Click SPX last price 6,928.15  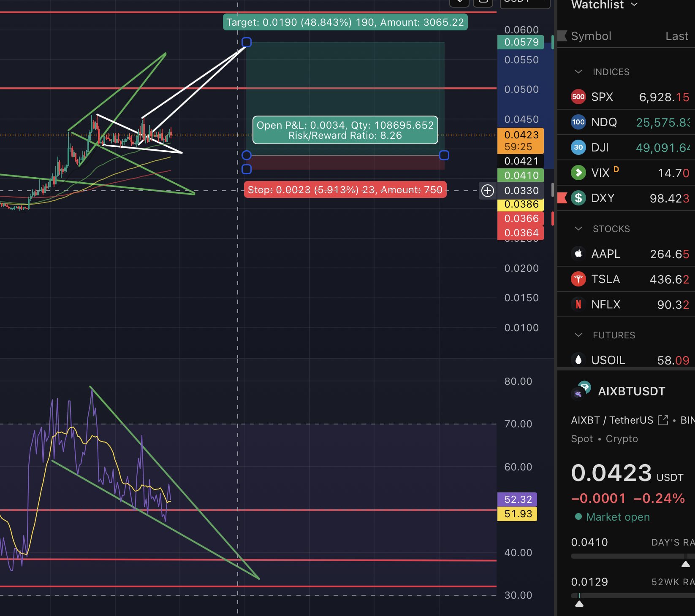(664, 97)
